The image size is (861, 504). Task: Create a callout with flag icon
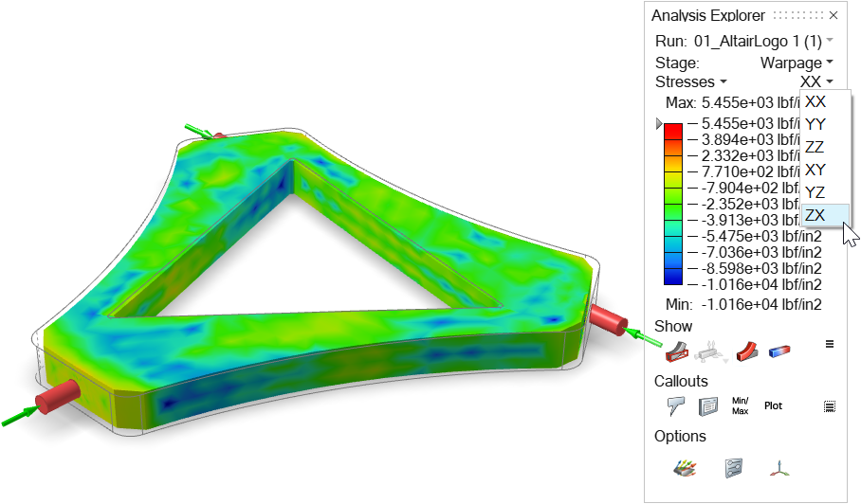[676, 405]
